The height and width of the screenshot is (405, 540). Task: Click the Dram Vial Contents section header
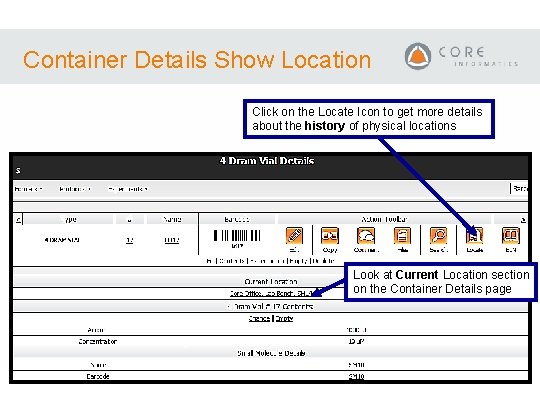[271, 307]
